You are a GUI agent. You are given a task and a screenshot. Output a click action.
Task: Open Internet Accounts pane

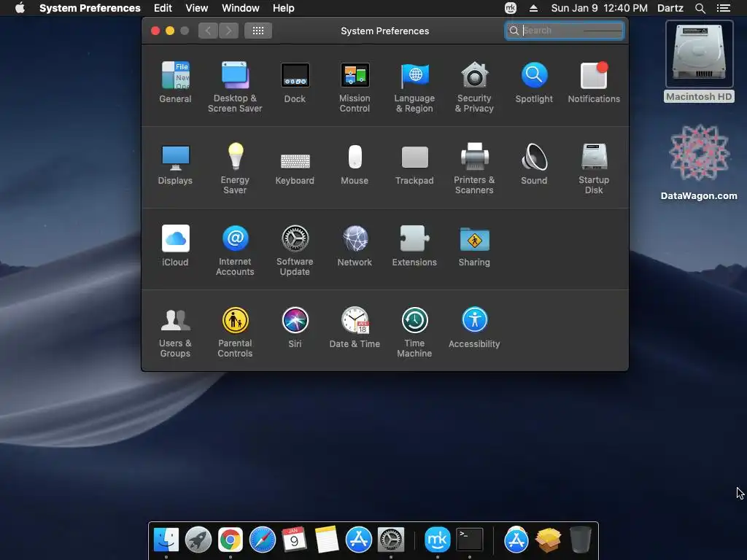coord(235,250)
